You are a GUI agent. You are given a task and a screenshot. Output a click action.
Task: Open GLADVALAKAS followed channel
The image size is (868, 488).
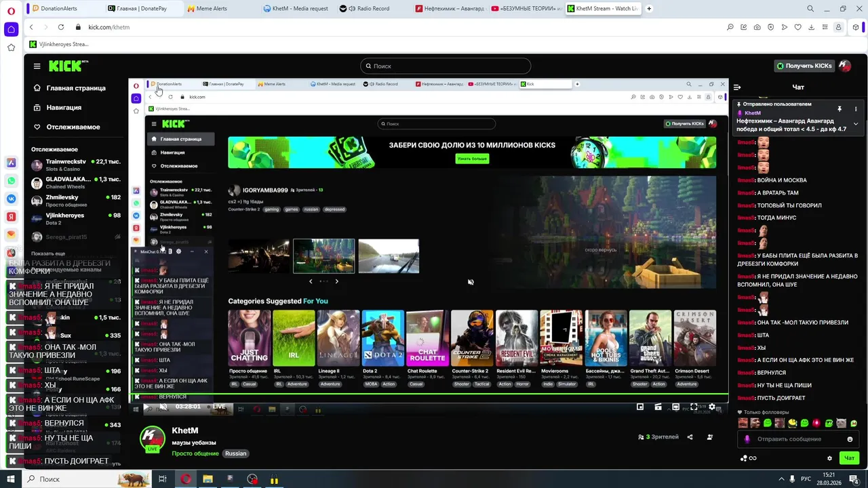point(76,182)
